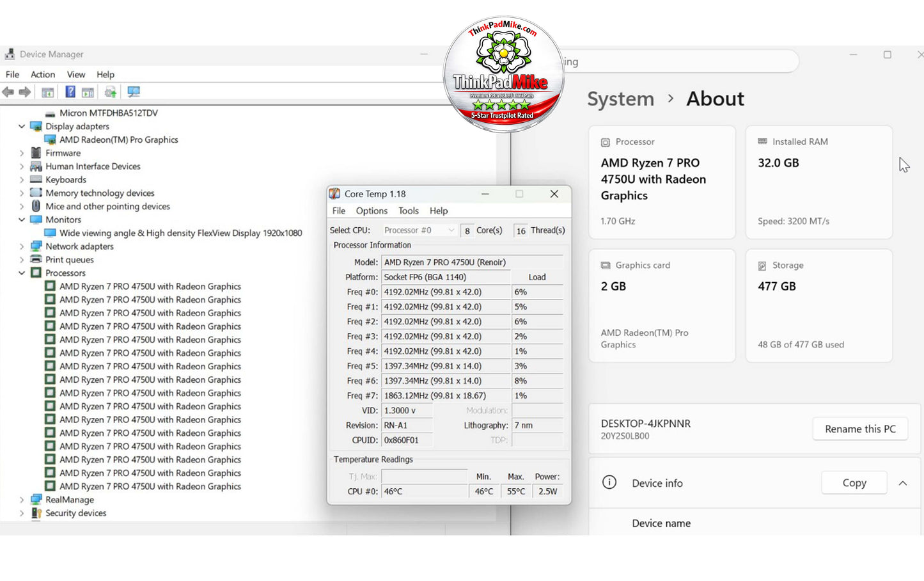Click the Memory technology devices icon

(36, 193)
